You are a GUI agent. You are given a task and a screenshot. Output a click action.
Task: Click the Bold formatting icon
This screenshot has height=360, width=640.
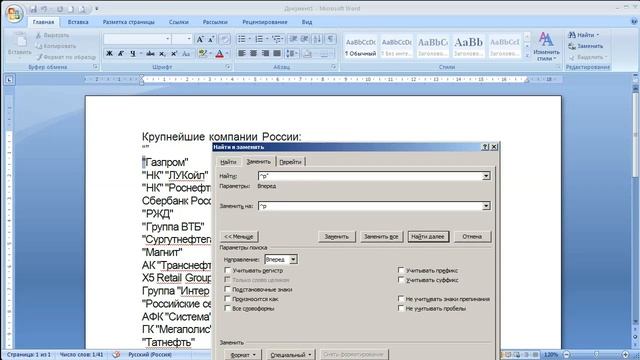(x=109, y=53)
